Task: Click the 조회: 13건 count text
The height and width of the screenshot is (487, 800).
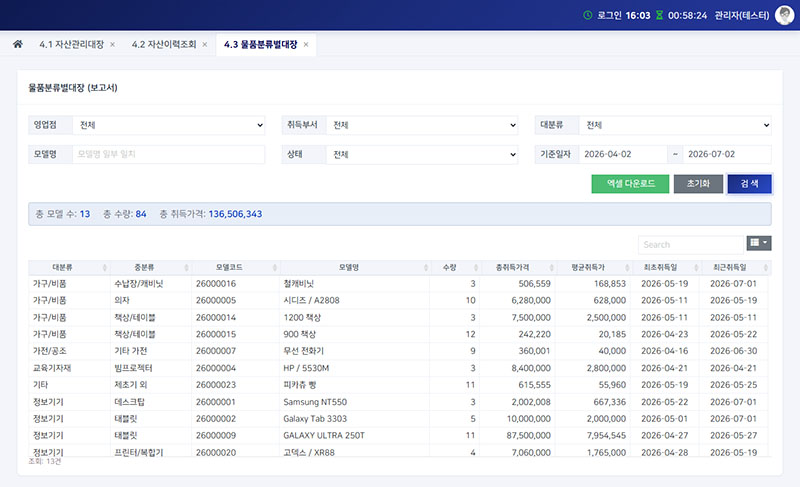Action: 44,461
